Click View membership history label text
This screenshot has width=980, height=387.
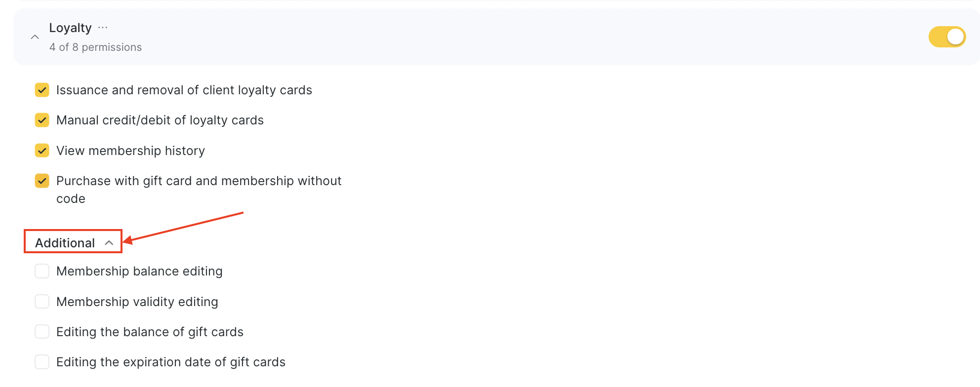[130, 151]
